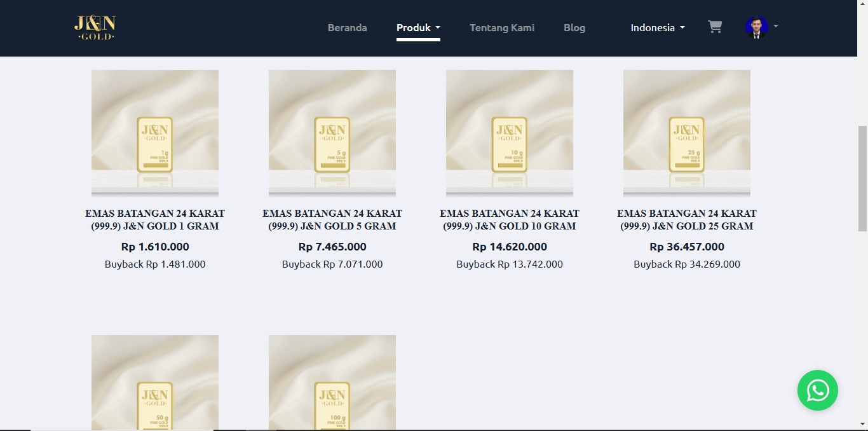Click Buyback Rp 7.071.000 text
Image resolution: width=868 pixels, height=431 pixels.
332,264
